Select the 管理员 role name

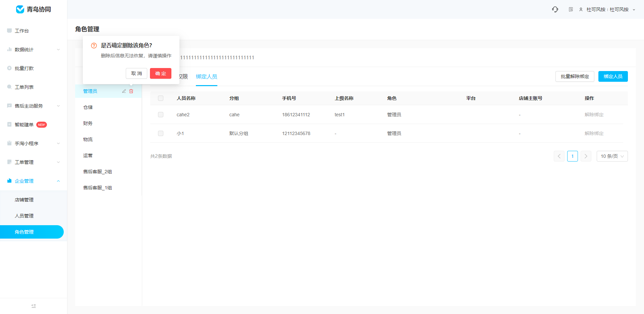pyautogui.click(x=90, y=91)
